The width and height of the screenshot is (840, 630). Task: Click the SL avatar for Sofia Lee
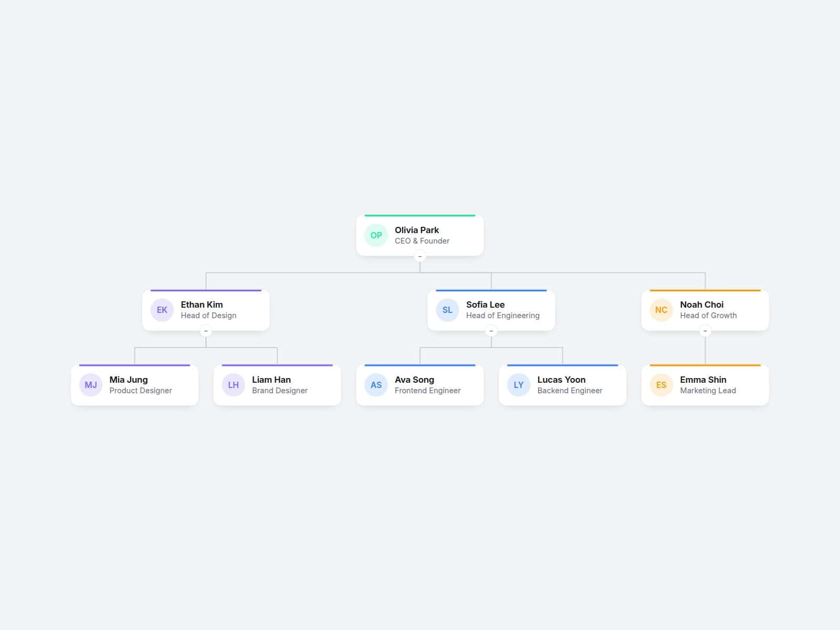click(447, 310)
